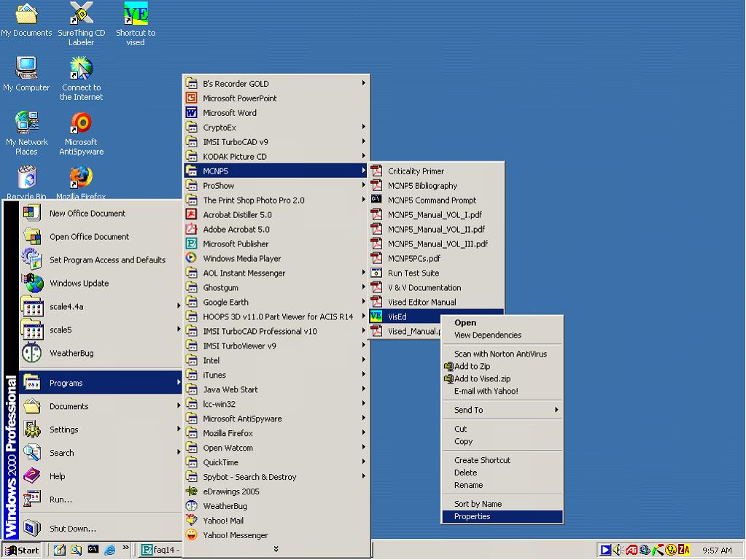746x560 pixels.
Task: Choose Open in the context menu
Action: 502,322
